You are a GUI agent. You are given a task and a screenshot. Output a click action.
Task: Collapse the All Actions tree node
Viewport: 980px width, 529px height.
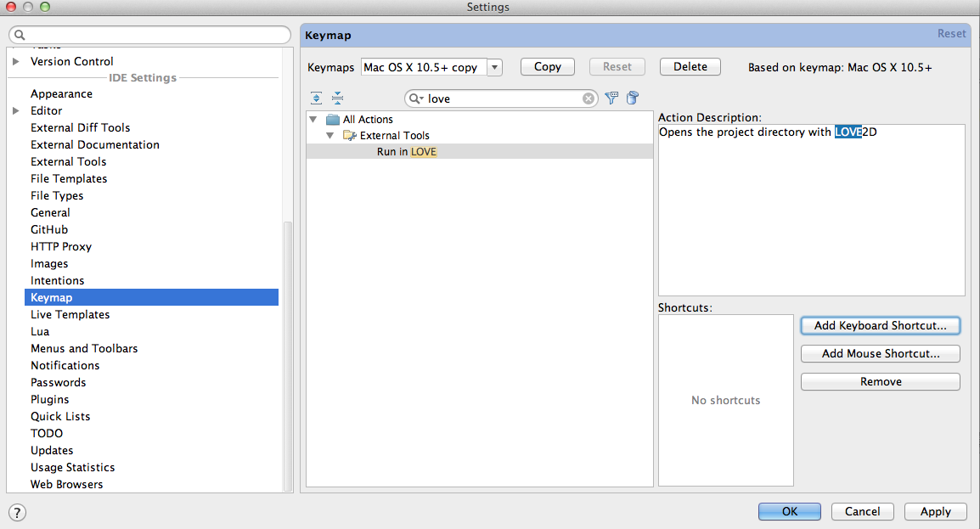pos(313,120)
